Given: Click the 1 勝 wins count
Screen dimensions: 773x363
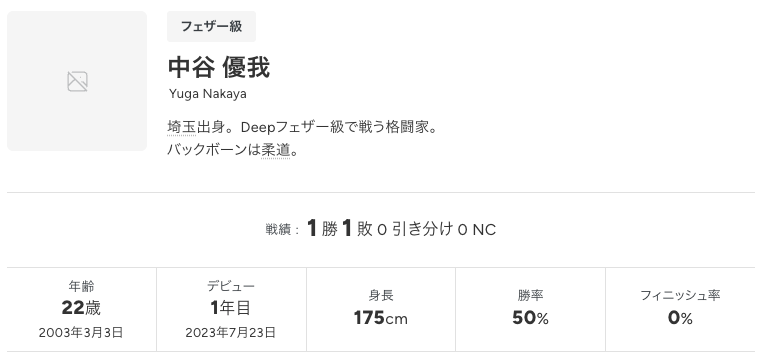Looking at the screenshot, I should (322, 229).
